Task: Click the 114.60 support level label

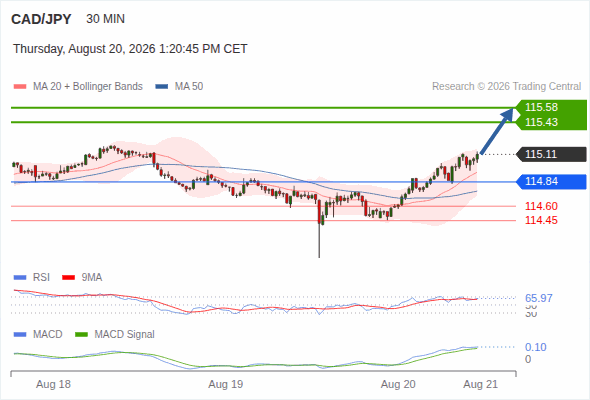Action: click(x=541, y=206)
